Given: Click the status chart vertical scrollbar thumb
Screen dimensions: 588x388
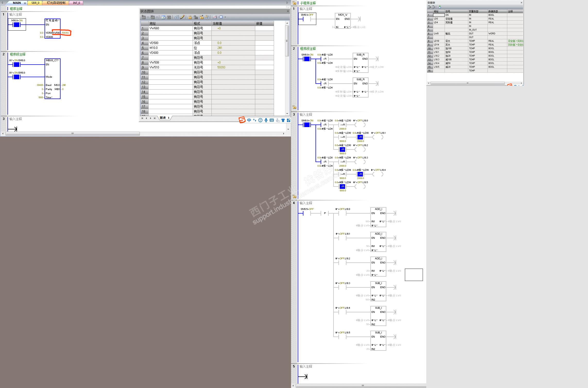Looking at the screenshot, I should (287, 41).
